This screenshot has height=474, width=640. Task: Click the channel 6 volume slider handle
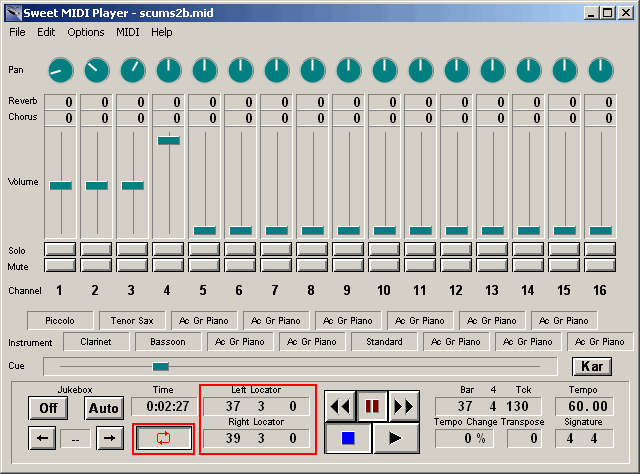pyautogui.click(x=241, y=231)
